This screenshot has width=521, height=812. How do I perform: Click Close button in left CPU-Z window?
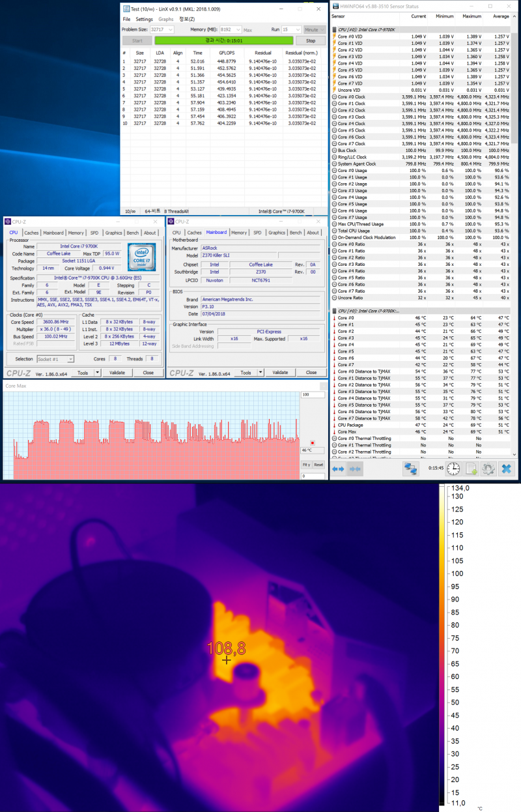tap(148, 373)
